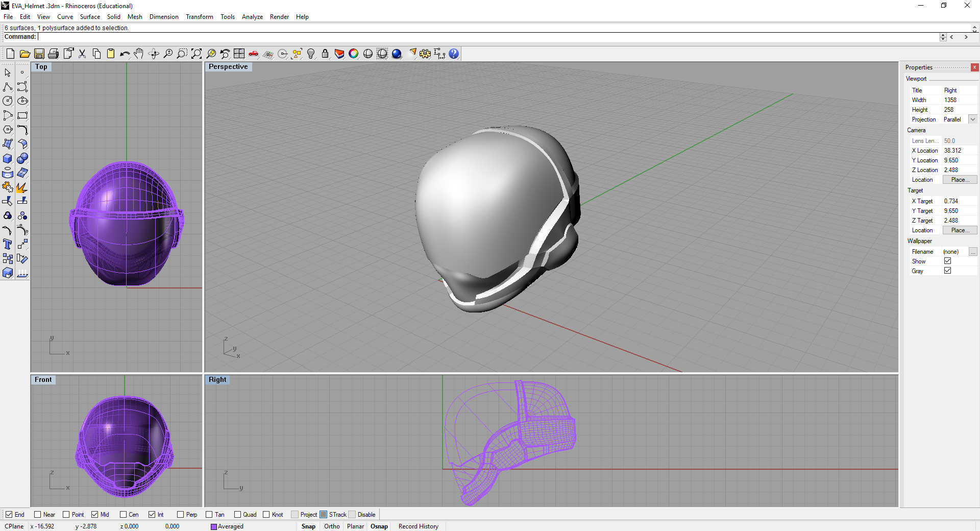This screenshot has height=531, width=980.
Task: Open Layers via the color wheel icon
Action: (353, 54)
